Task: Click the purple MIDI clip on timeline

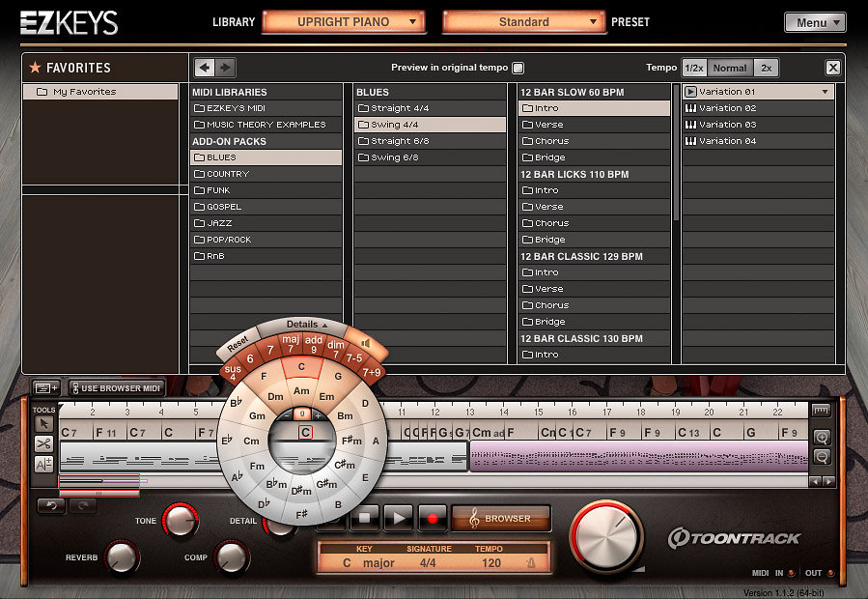Action: click(639, 456)
